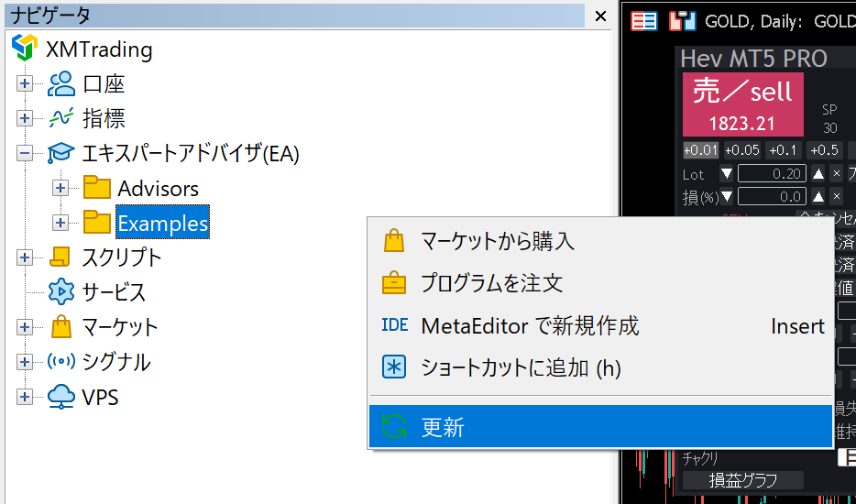
Task: Click the 損(%) value field 0.0
Action: pyautogui.click(x=772, y=197)
